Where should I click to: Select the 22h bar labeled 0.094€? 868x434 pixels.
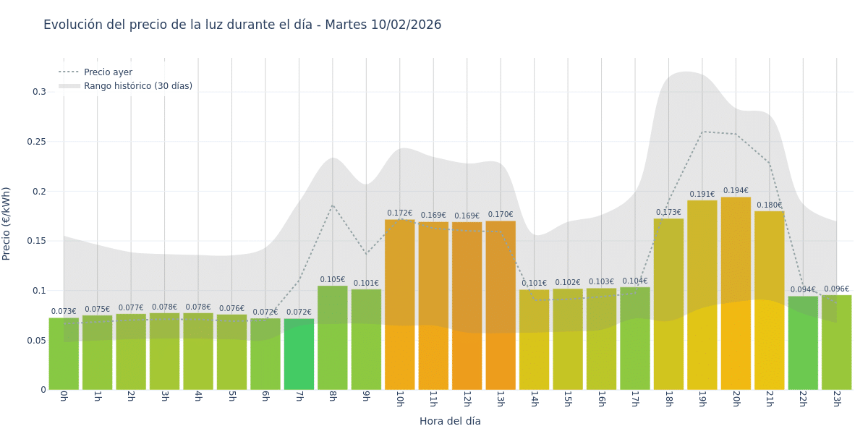(x=803, y=343)
